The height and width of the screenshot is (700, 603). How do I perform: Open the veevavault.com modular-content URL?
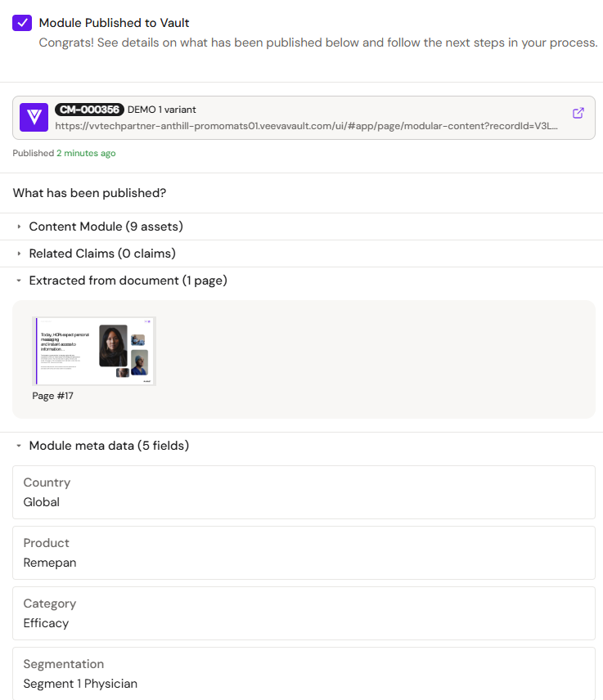(x=307, y=126)
